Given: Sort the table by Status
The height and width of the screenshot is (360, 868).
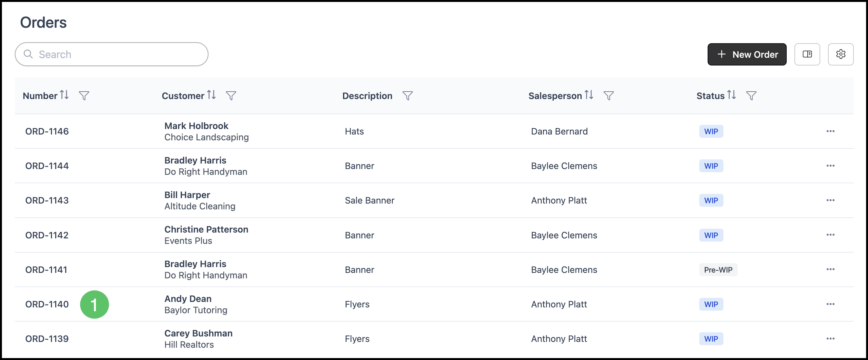Looking at the screenshot, I should point(731,95).
